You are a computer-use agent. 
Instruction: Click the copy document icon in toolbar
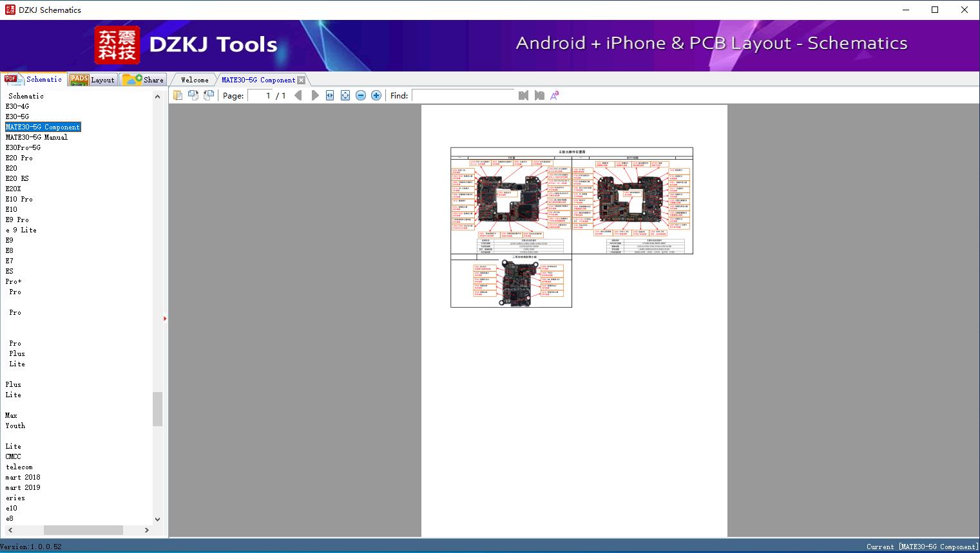[x=178, y=95]
